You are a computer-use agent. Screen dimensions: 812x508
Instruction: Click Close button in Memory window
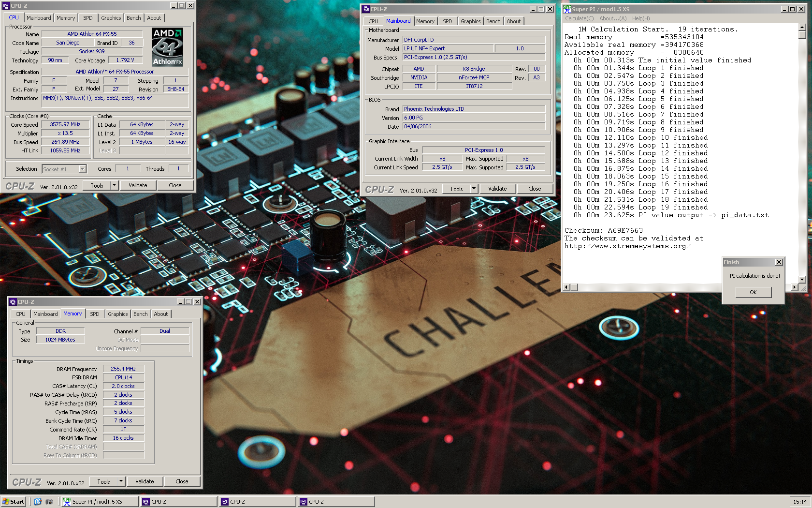coord(182,481)
